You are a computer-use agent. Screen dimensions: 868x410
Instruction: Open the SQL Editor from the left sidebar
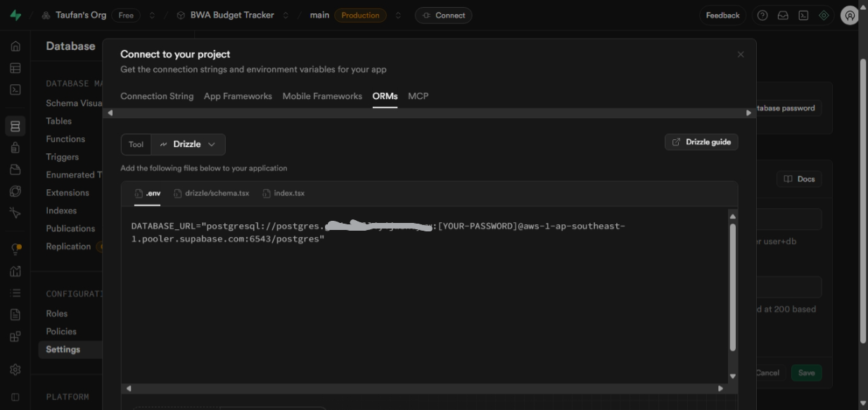(x=15, y=89)
